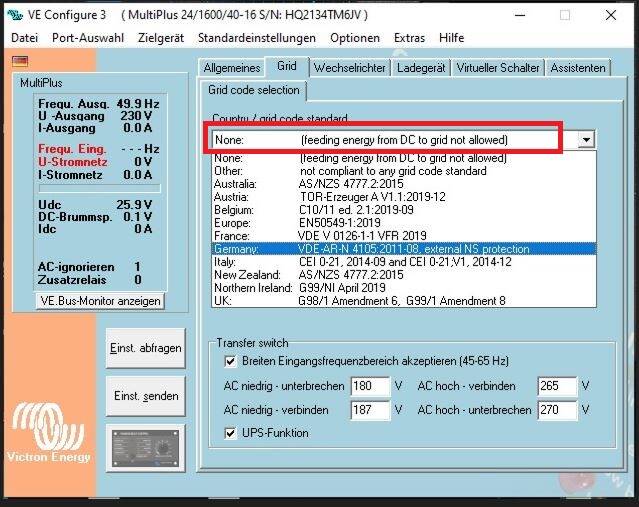Open the Standardeinstellungen menu
The image size is (639, 507).
tap(257, 38)
